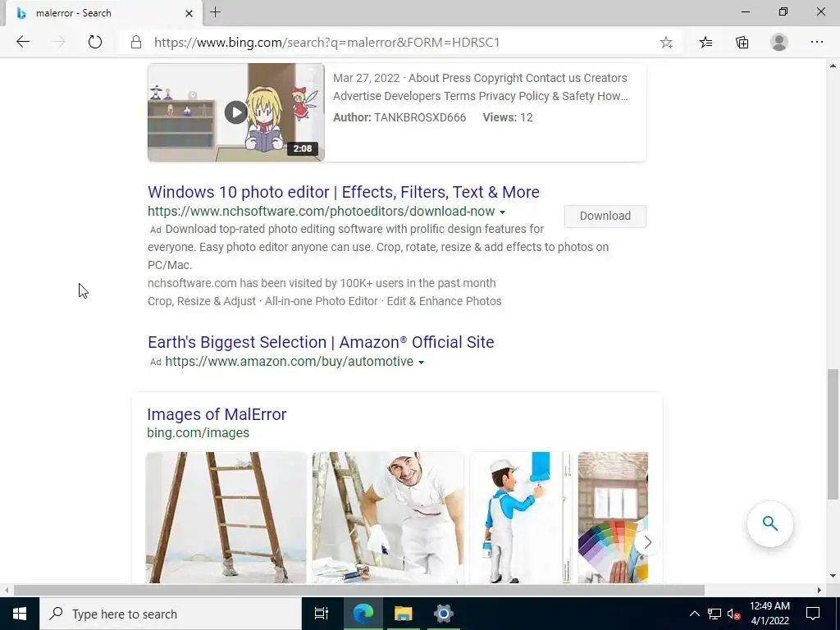Screen dimensions: 840x630
Task: Open the Favorites list
Action: (x=705, y=43)
